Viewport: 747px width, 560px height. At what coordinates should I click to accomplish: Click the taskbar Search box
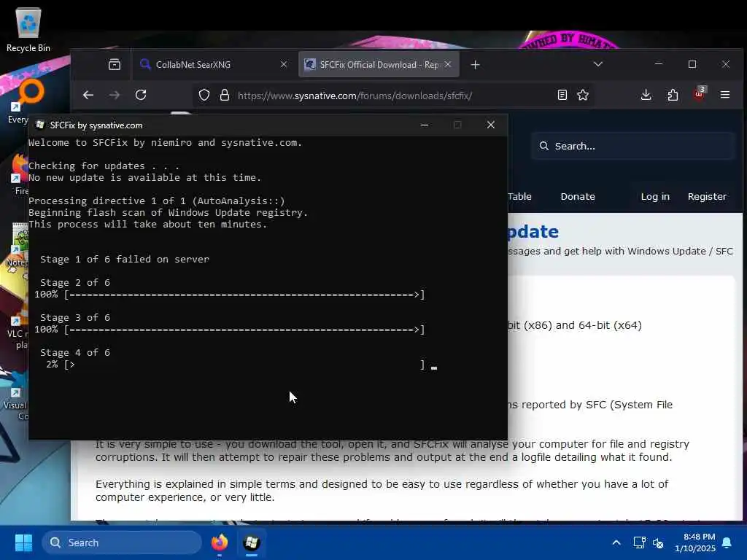122,542
